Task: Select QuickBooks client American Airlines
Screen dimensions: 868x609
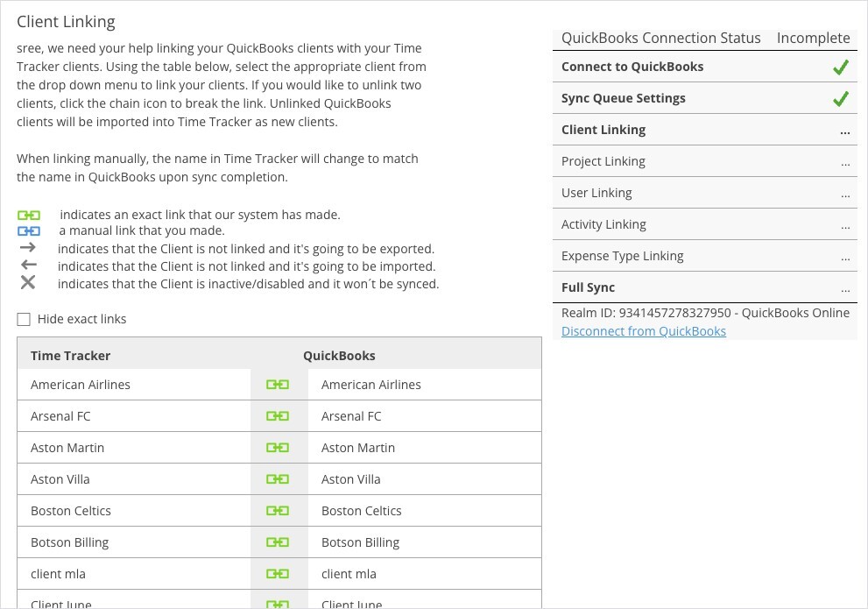Action: tap(370, 384)
